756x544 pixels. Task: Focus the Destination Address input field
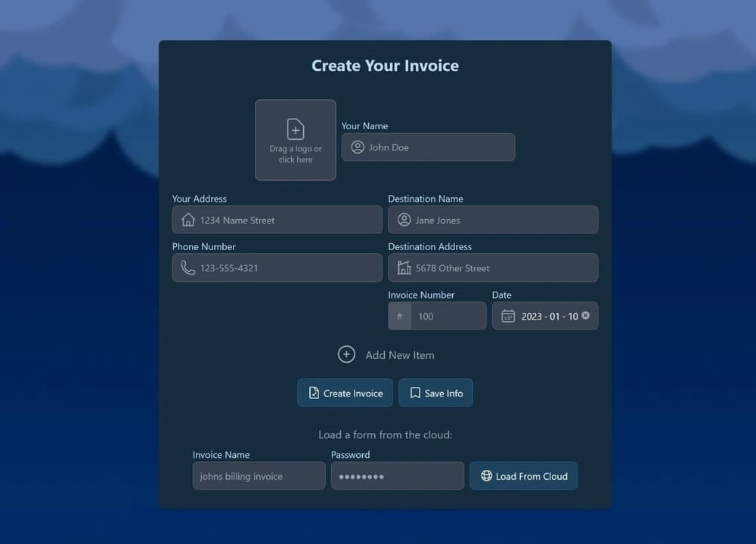coord(493,268)
